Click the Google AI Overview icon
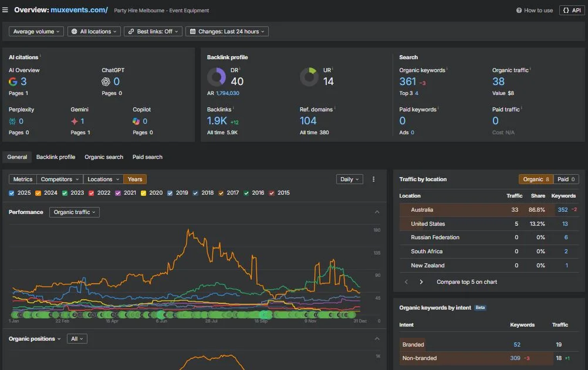This screenshot has width=588, height=370. [x=13, y=82]
